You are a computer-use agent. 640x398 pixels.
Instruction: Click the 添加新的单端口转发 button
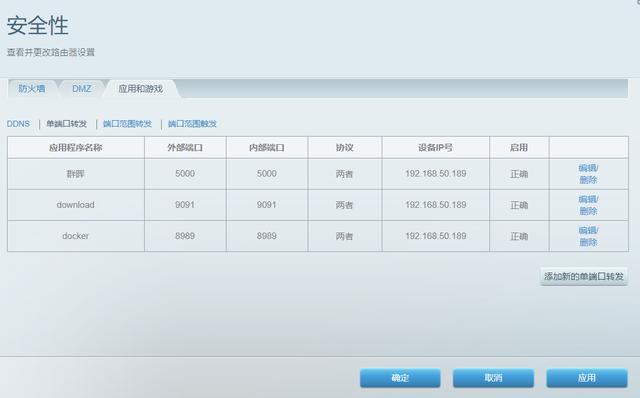point(584,276)
